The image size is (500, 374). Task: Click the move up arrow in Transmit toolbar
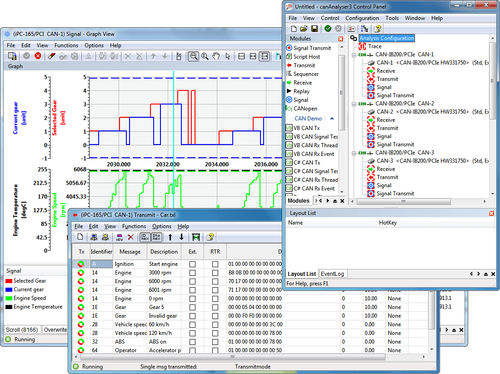[x=170, y=237]
